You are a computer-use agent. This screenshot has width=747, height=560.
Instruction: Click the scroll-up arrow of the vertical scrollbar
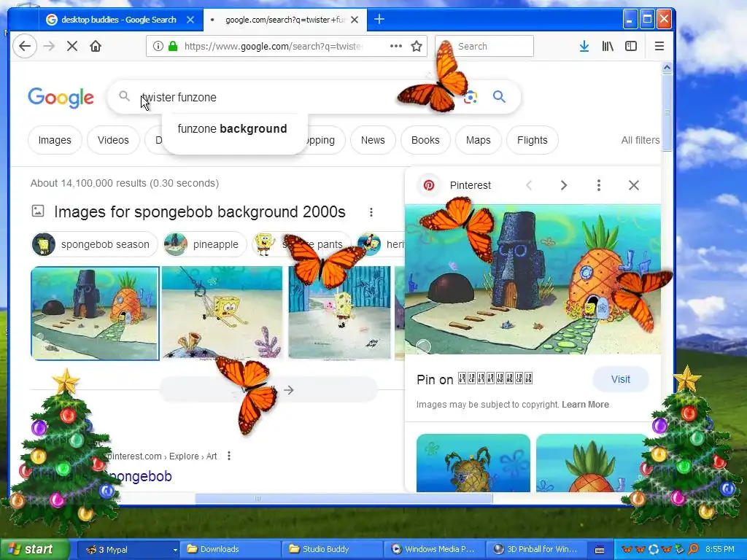tap(667, 68)
